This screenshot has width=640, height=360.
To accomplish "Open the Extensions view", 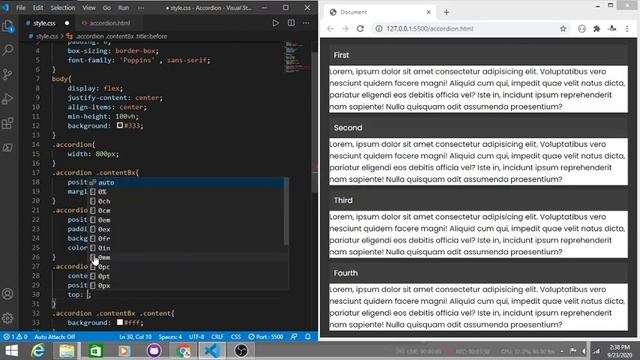I will pos(8,123).
